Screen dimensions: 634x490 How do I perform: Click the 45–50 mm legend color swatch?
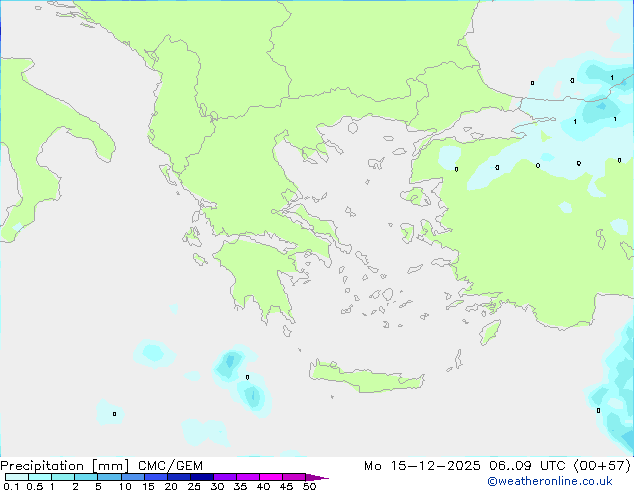[x=294, y=477]
